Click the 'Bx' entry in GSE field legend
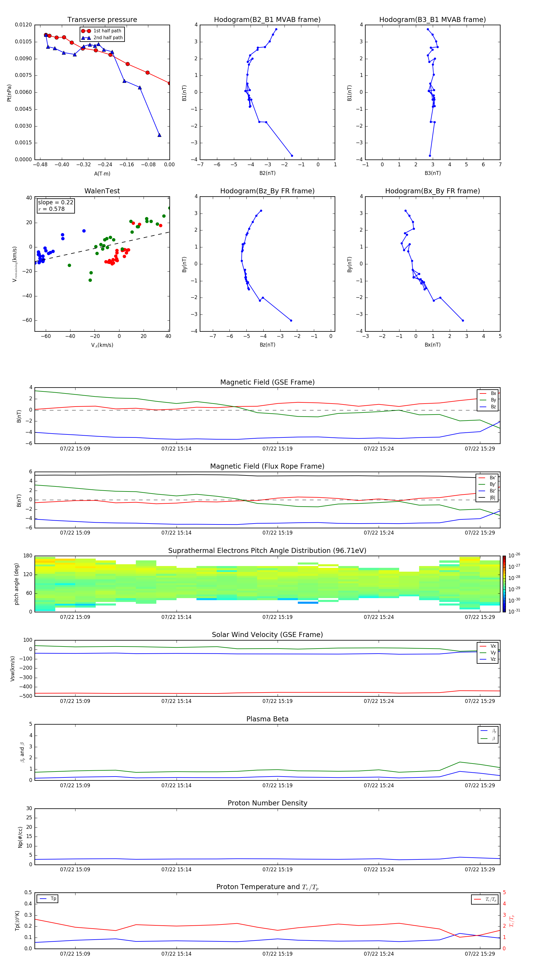This screenshot has width=535, height=980. point(488,393)
